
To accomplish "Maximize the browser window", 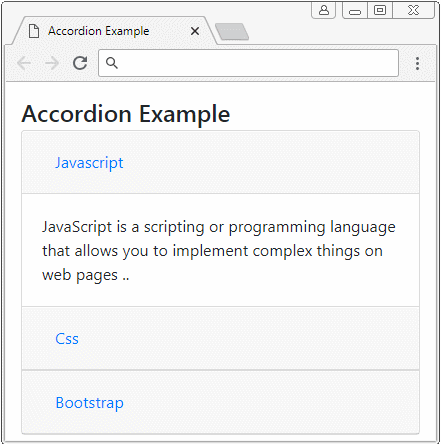I will coord(380,10).
